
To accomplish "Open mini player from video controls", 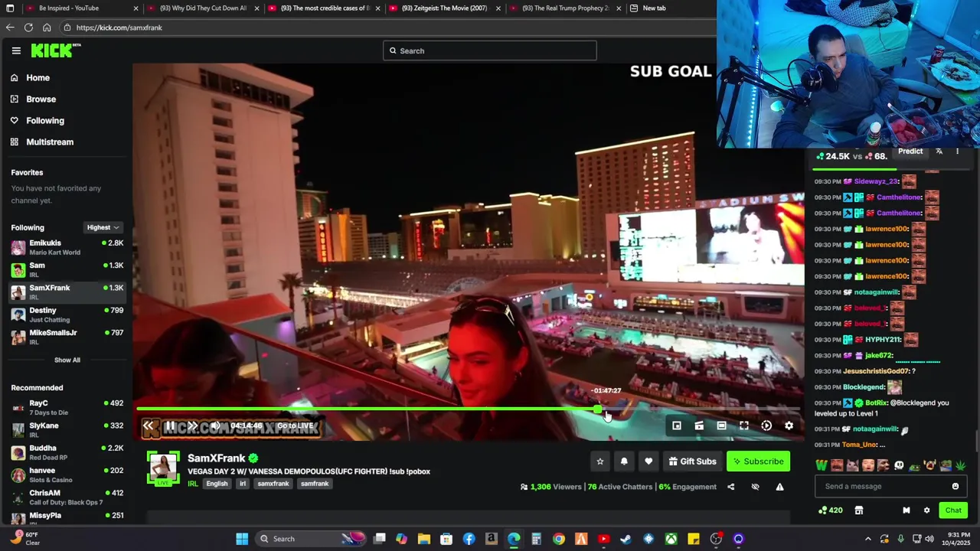I will click(x=677, y=425).
